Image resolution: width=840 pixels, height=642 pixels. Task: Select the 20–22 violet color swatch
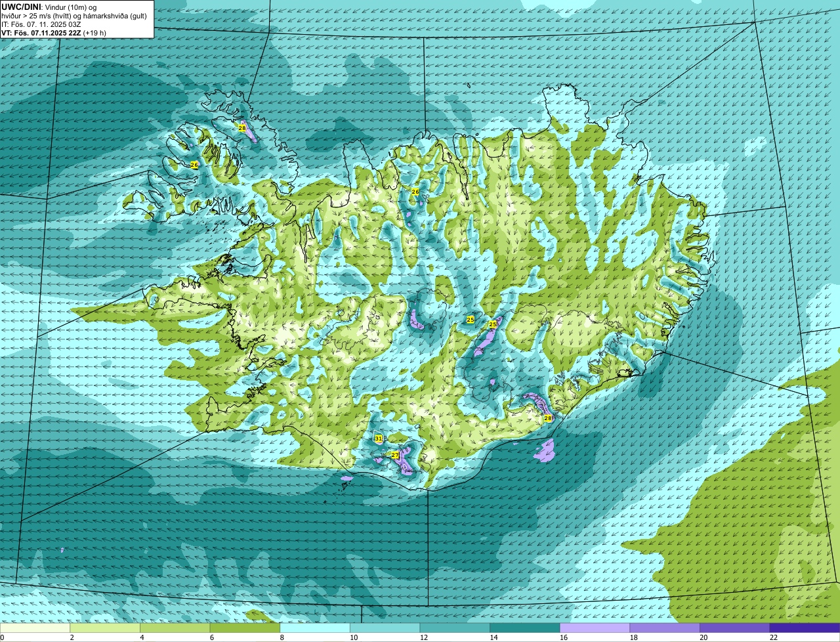click(x=735, y=628)
